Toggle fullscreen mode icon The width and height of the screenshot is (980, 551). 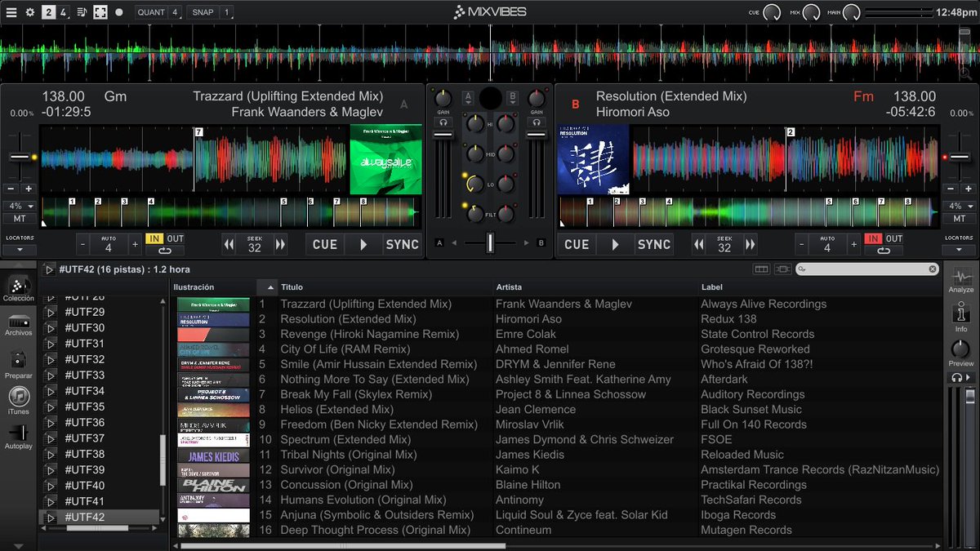pyautogui.click(x=100, y=12)
